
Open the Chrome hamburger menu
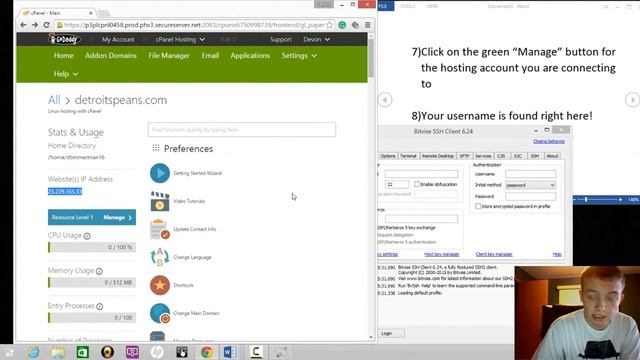coord(368,25)
